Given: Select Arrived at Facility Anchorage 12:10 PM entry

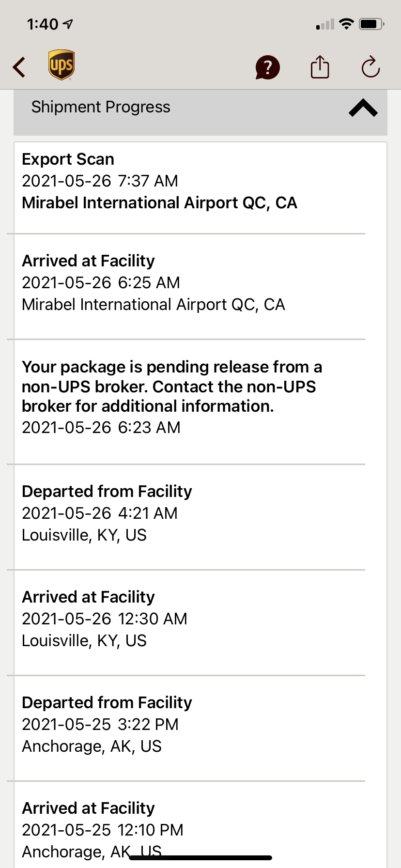Looking at the screenshot, I should click(189, 825).
